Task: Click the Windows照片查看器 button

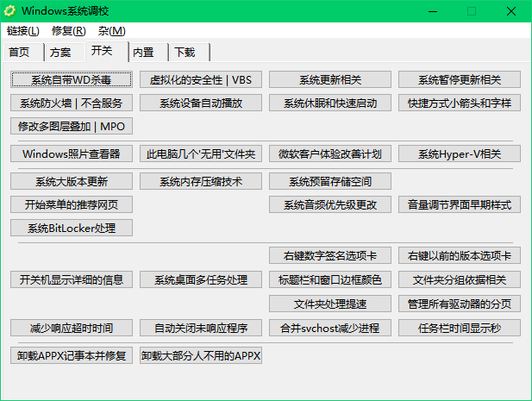Action: pos(72,154)
